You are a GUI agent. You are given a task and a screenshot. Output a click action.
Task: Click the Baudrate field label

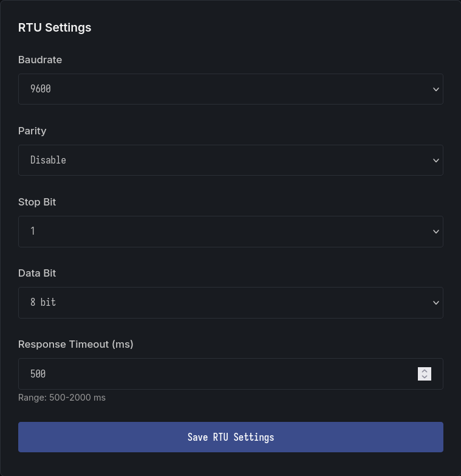(x=40, y=60)
